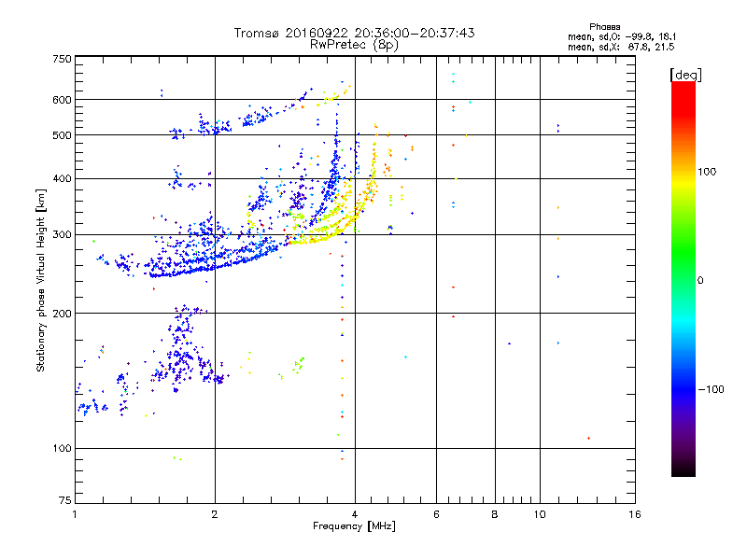Click the 'Phases' heading text
The width and height of the screenshot is (747, 560).
(x=604, y=27)
